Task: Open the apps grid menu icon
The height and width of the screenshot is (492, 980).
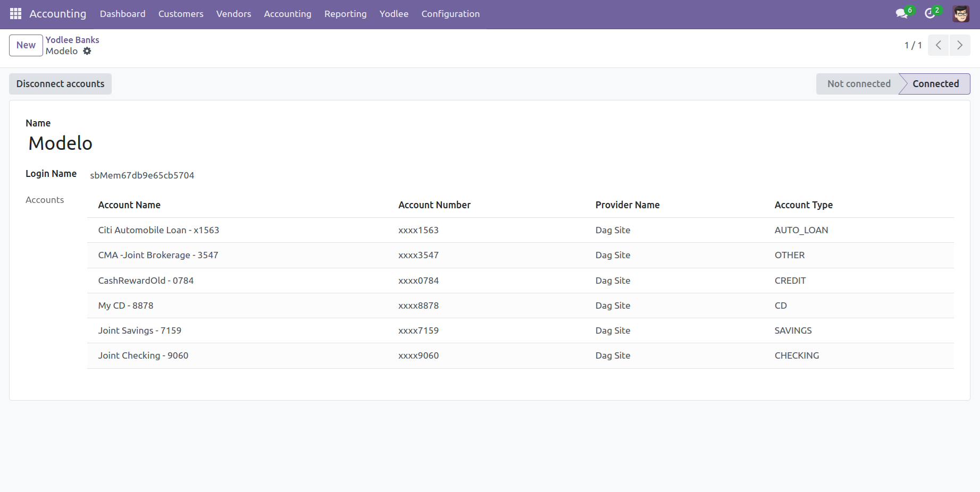Action: coord(15,14)
